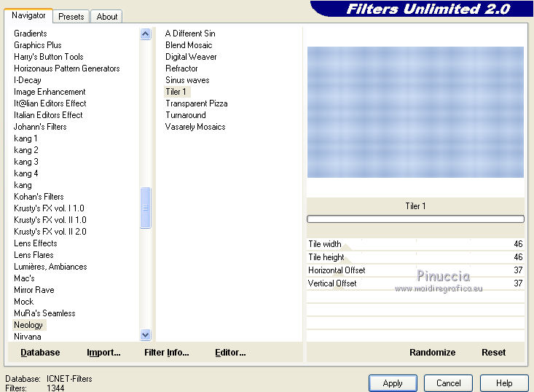Select the Nirvana category
Screen dimensions: 534x392
(x=28, y=337)
